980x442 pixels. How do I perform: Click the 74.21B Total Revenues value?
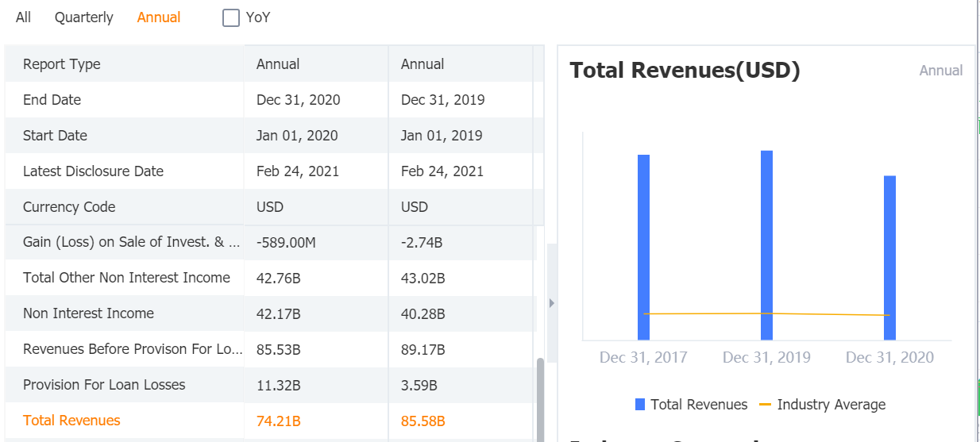point(278,421)
